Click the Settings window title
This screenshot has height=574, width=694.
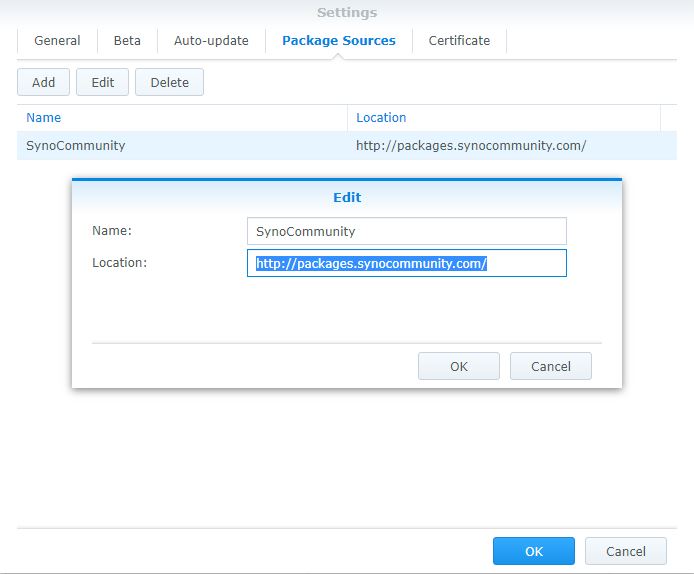click(x=347, y=12)
